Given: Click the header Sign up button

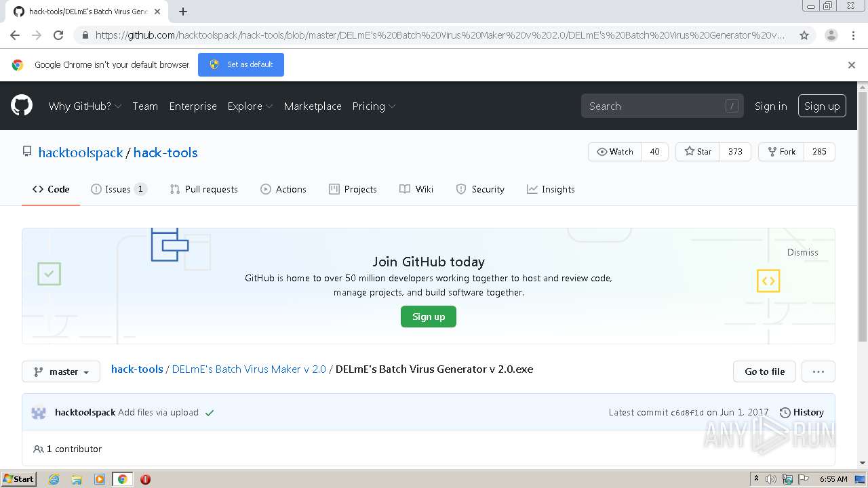Looking at the screenshot, I should 822,106.
